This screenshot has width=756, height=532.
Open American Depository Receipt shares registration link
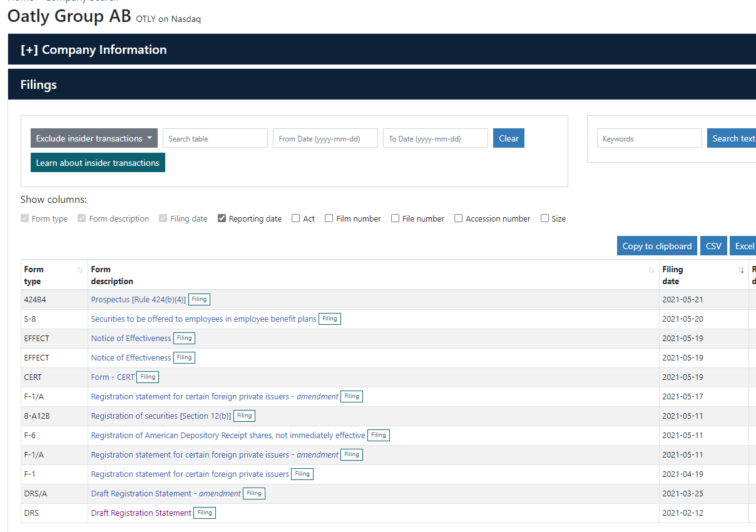(x=228, y=436)
